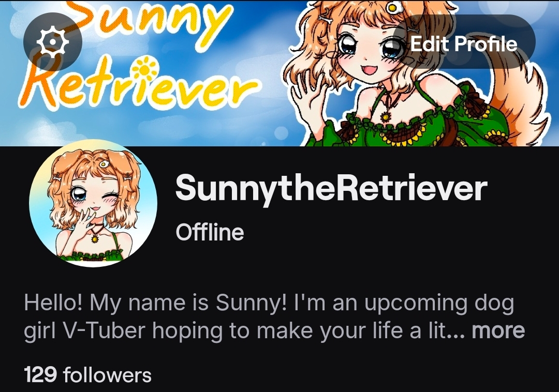559x392 pixels.
Task: Open the circular profile avatar picture
Action: click(x=93, y=203)
